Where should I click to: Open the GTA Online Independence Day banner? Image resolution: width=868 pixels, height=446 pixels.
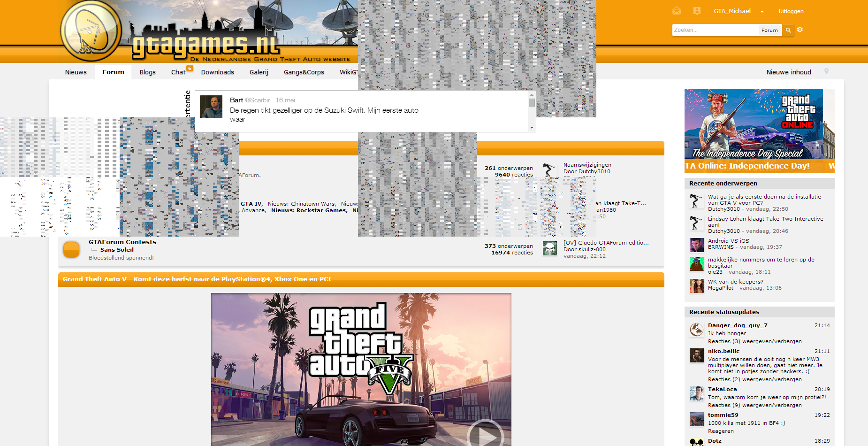759,131
